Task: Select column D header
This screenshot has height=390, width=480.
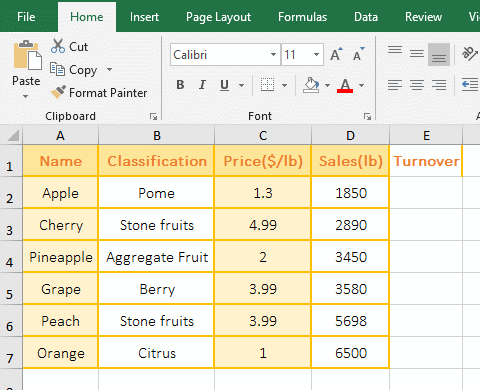Action: (350, 135)
